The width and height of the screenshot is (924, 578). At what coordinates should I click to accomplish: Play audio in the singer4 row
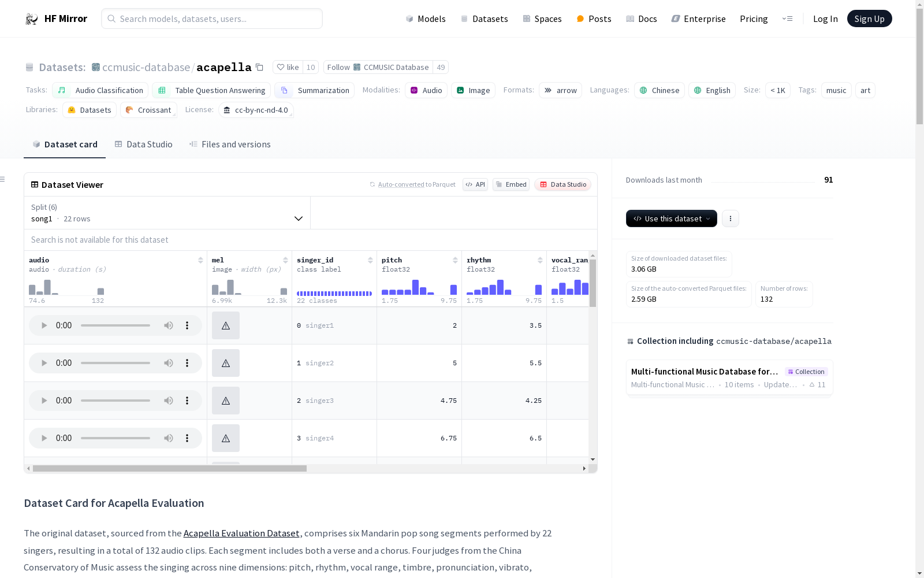(44, 438)
